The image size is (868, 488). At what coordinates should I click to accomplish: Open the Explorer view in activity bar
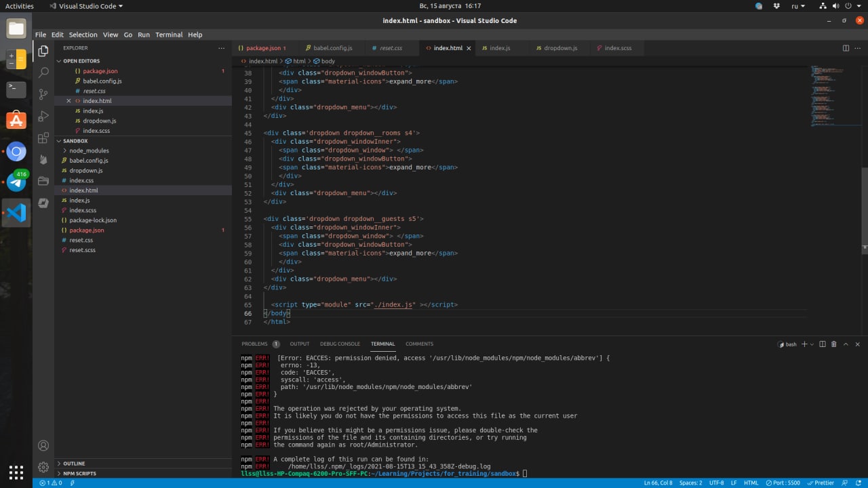(43, 50)
